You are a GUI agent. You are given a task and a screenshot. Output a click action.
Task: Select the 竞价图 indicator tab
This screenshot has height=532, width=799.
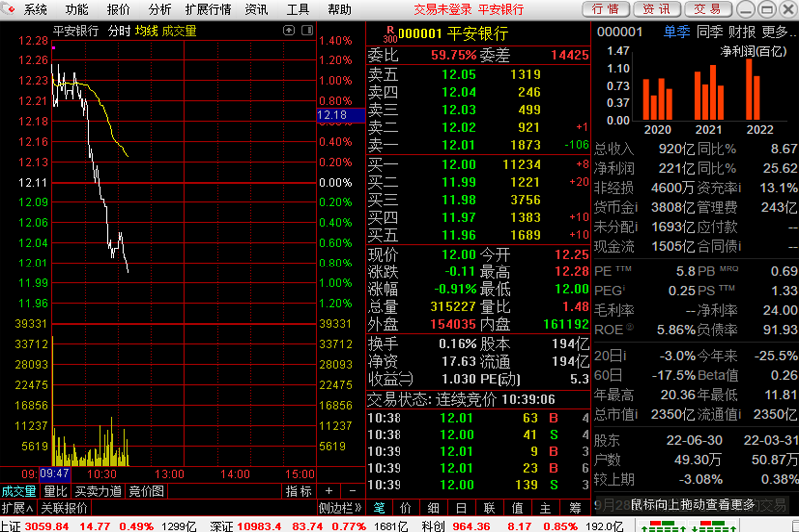click(x=146, y=491)
